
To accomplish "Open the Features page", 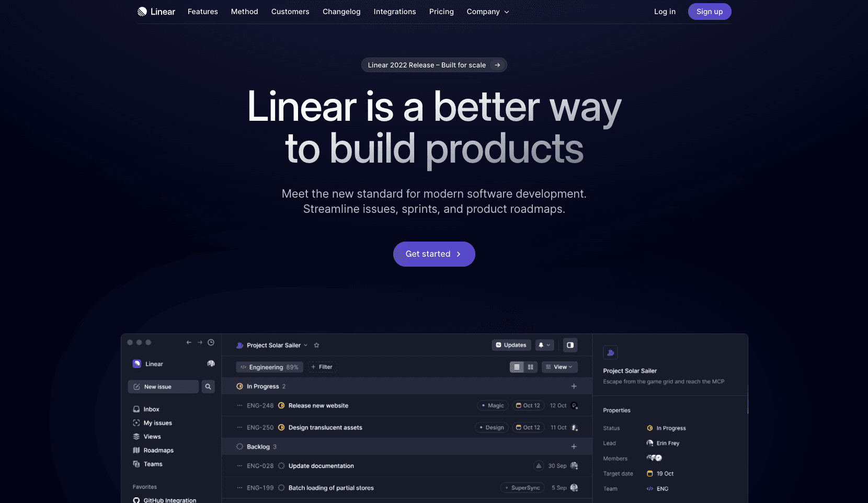I will [x=203, y=12].
